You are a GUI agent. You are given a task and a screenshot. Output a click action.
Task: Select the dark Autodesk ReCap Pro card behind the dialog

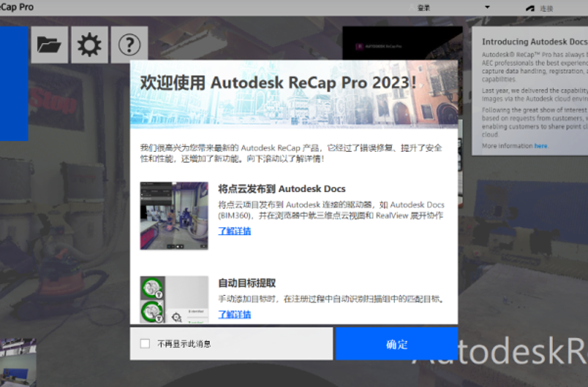[402, 43]
